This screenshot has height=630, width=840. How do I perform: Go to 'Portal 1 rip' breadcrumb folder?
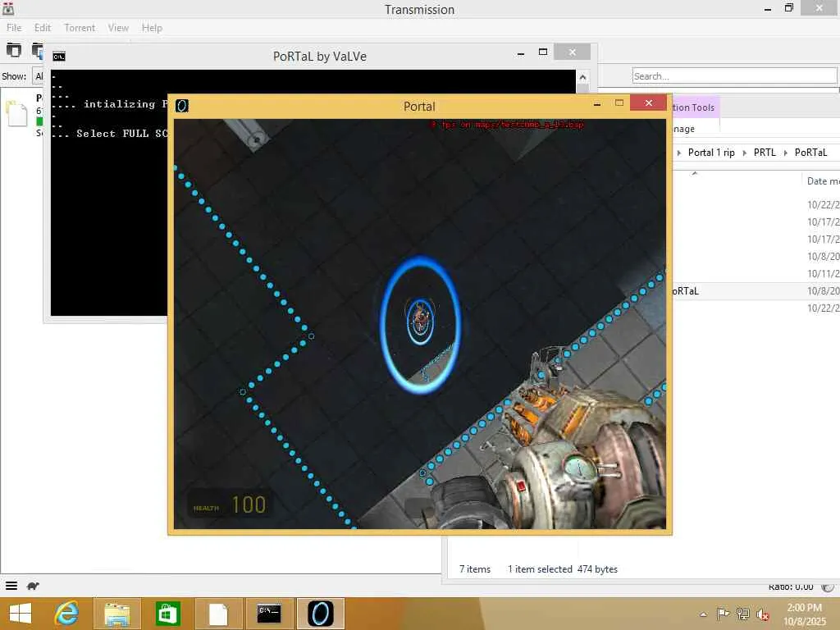tap(711, 153)
